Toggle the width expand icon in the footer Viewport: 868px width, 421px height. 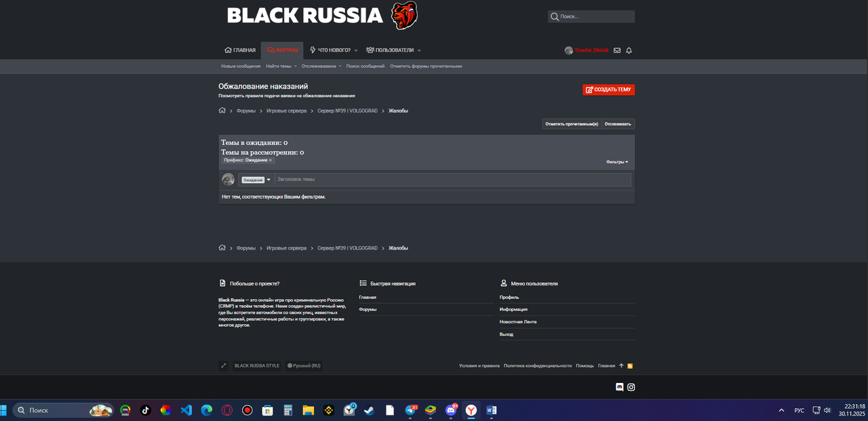[x=224, y=365]
